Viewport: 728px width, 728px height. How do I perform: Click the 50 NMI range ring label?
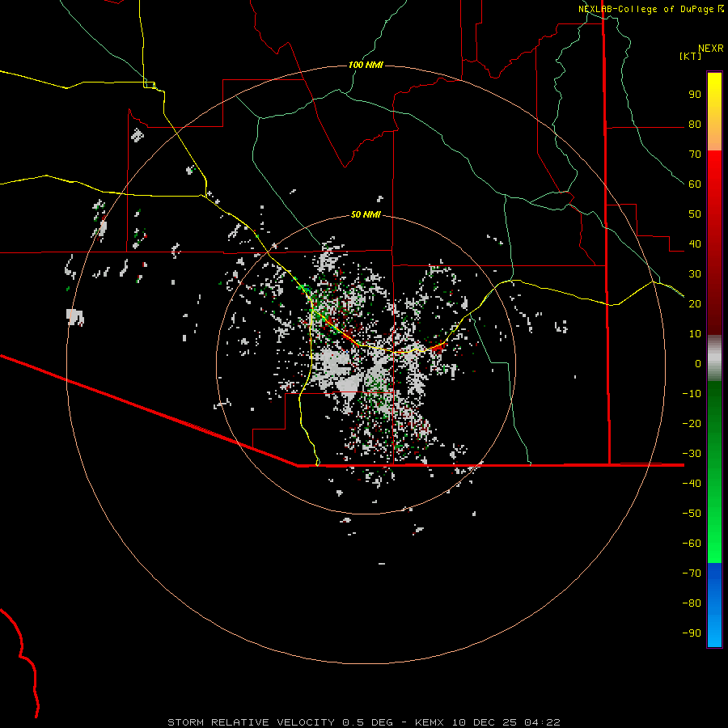tap(366, 214)
